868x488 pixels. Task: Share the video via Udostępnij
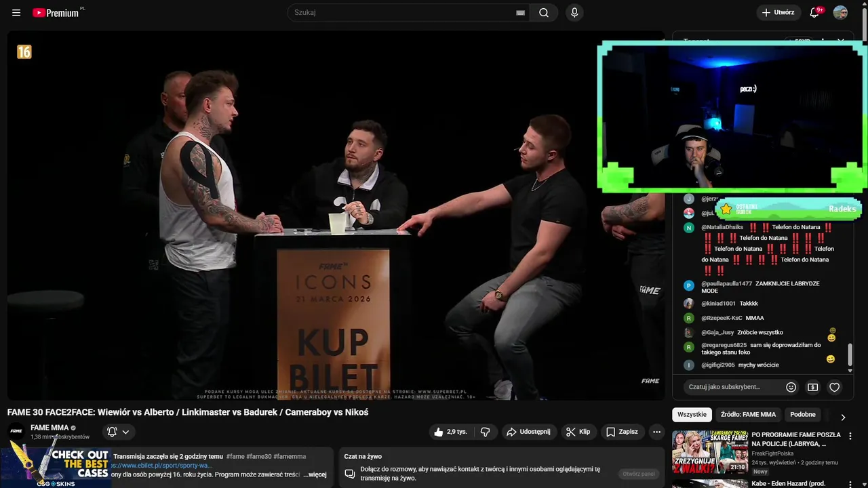pos(529,432)
